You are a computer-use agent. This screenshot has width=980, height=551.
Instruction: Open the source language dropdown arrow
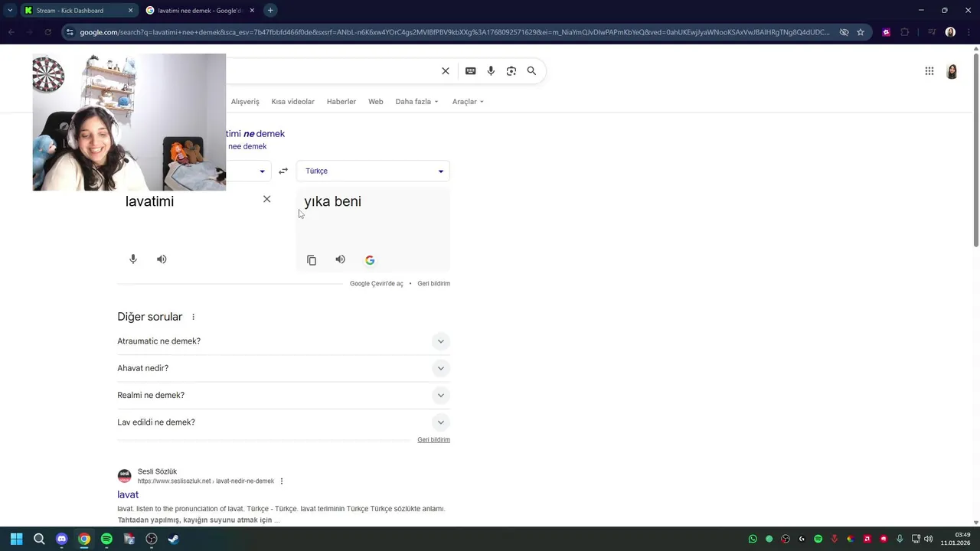[x=262, y=171]
